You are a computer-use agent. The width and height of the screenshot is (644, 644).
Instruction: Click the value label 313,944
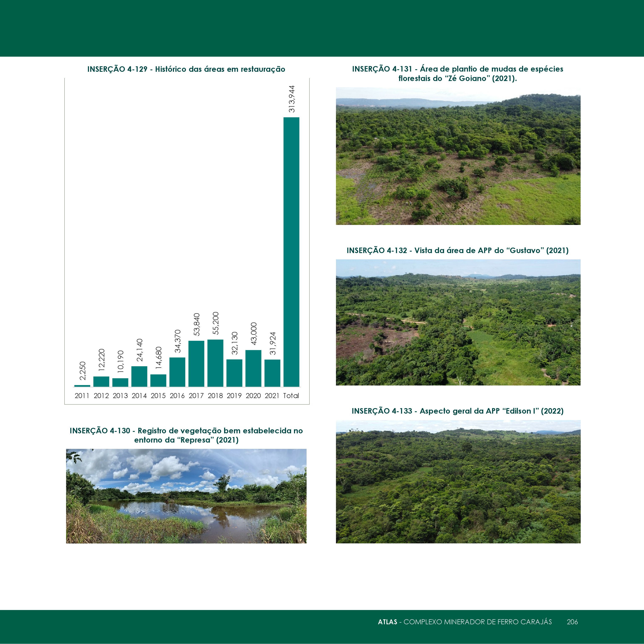[292, 99]
